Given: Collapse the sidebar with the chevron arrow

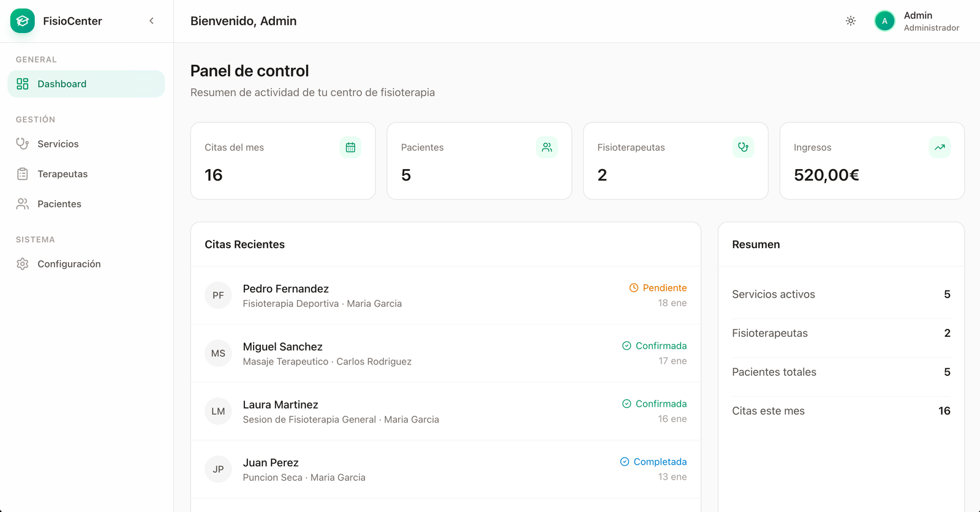Looking at the screenshot, I should click(151, 21).
